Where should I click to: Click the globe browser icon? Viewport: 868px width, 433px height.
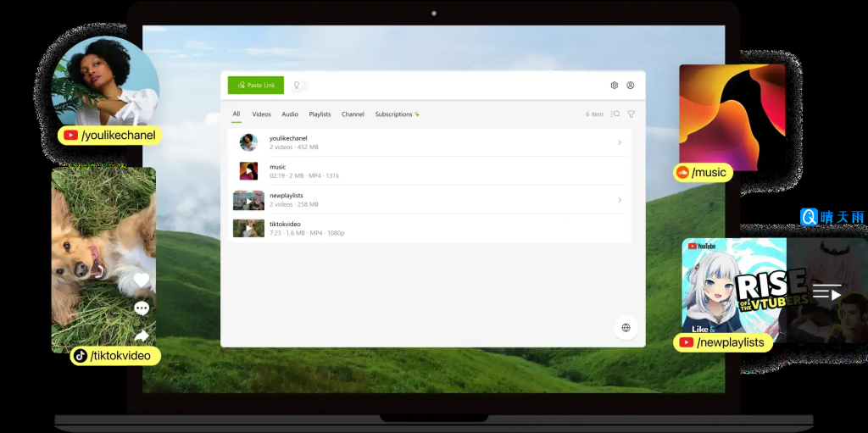pyautogui.click(x=626, y=328)
